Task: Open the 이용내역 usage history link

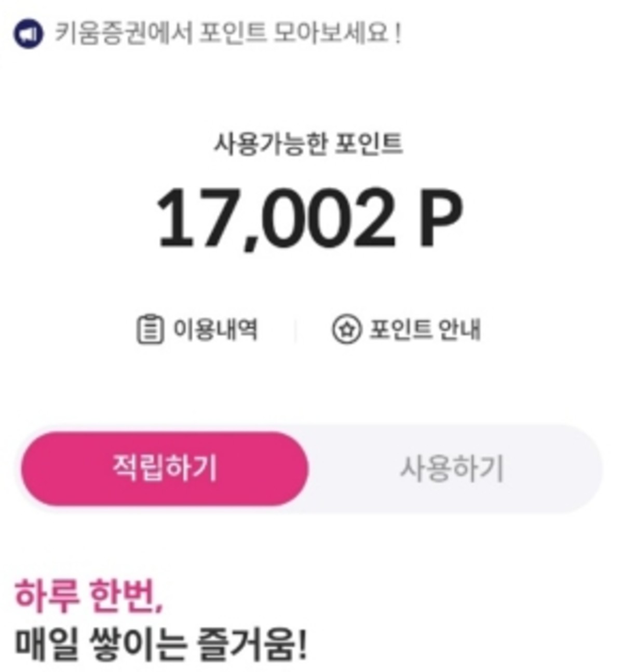Action: 215,329
